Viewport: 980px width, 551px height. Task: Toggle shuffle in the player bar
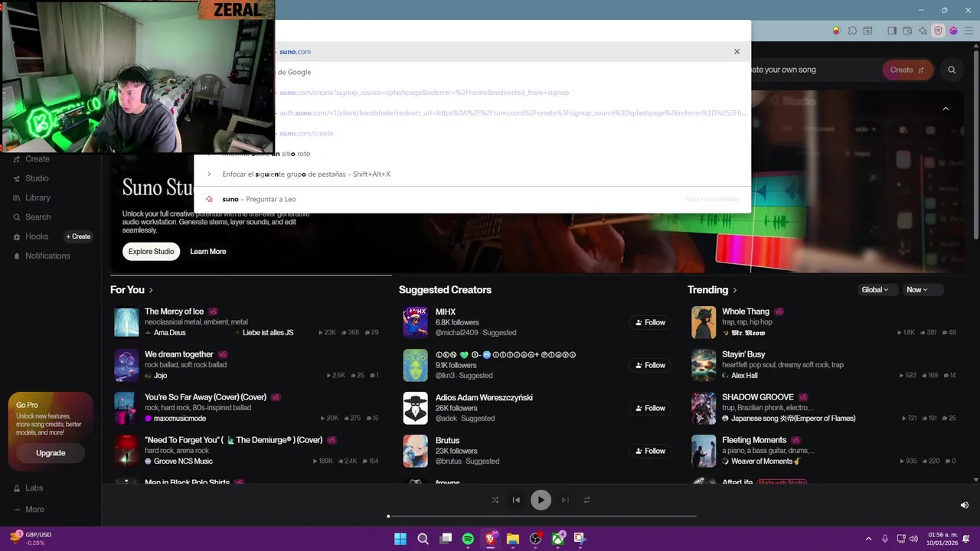(x=495, y=500)
